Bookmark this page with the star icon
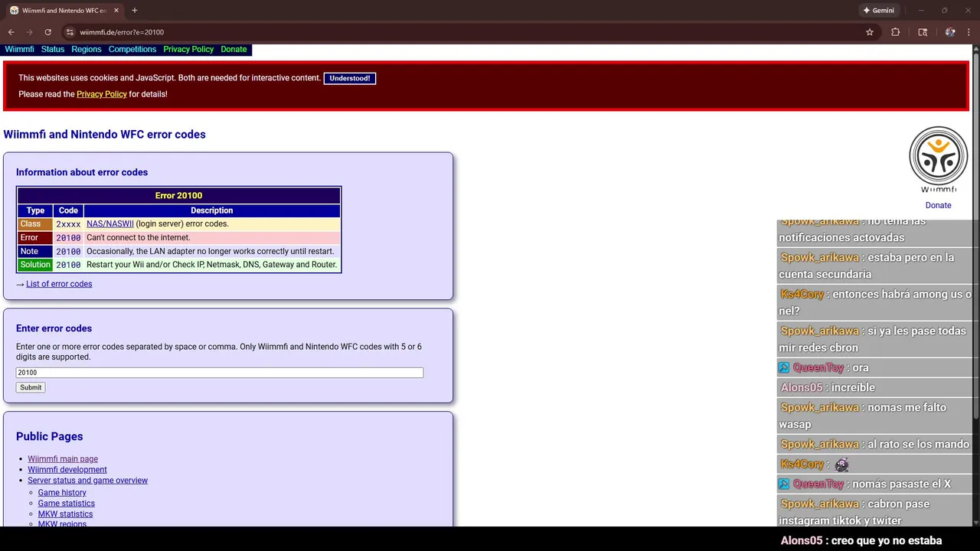This screenshot has width=980, height=551. click(870, 32)
